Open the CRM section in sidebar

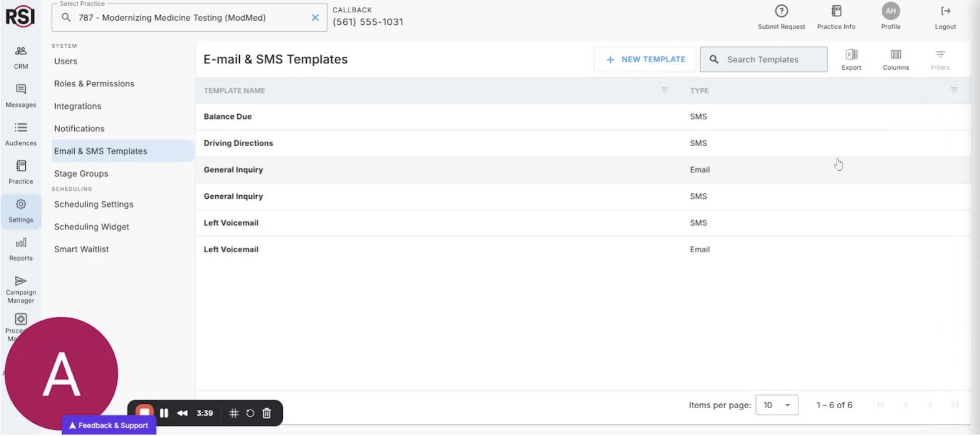[x=21, y=57]
